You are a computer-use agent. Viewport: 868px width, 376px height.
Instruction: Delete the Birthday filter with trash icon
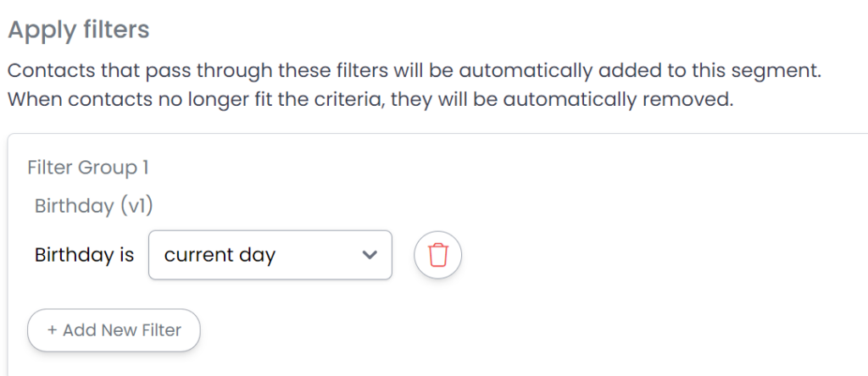click(437, 255)
